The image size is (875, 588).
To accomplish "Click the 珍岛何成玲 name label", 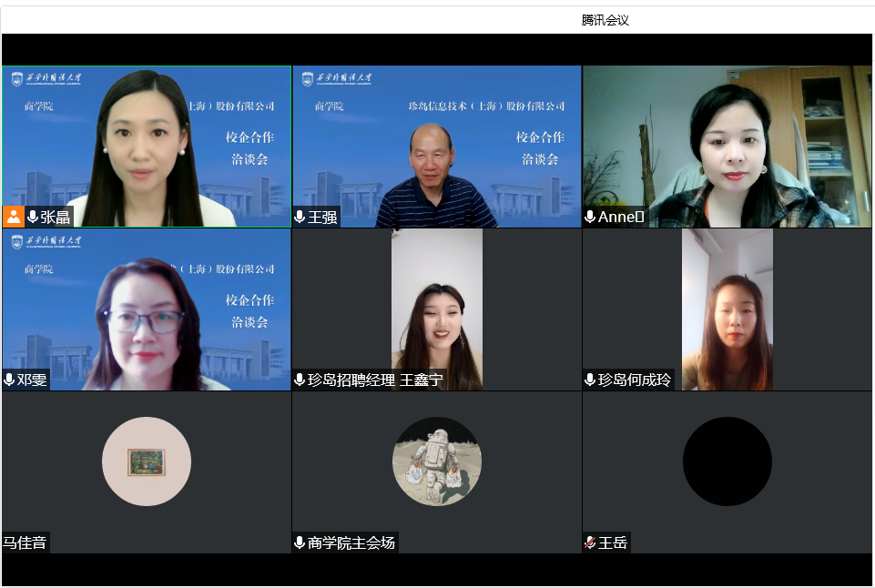I will pos(635,380).
